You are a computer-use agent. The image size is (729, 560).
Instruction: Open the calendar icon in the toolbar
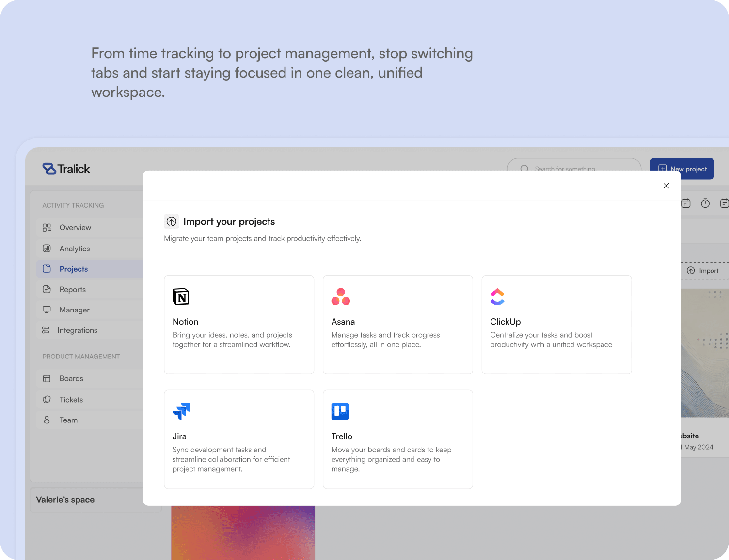(x=686, y=203)
